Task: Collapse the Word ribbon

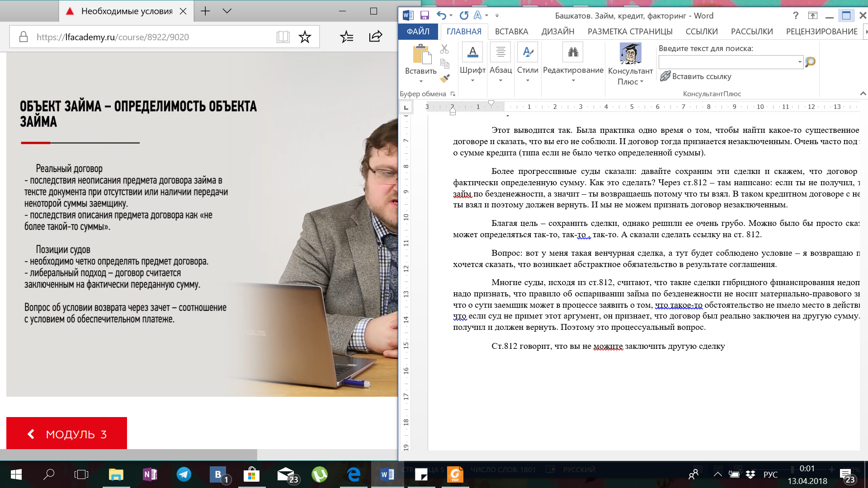Action: click(x=863, y=94)
